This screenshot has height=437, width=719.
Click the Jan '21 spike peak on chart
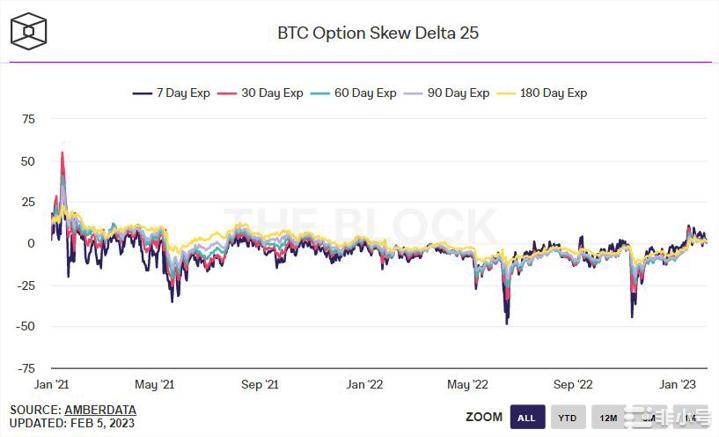(x=63, y=152)
